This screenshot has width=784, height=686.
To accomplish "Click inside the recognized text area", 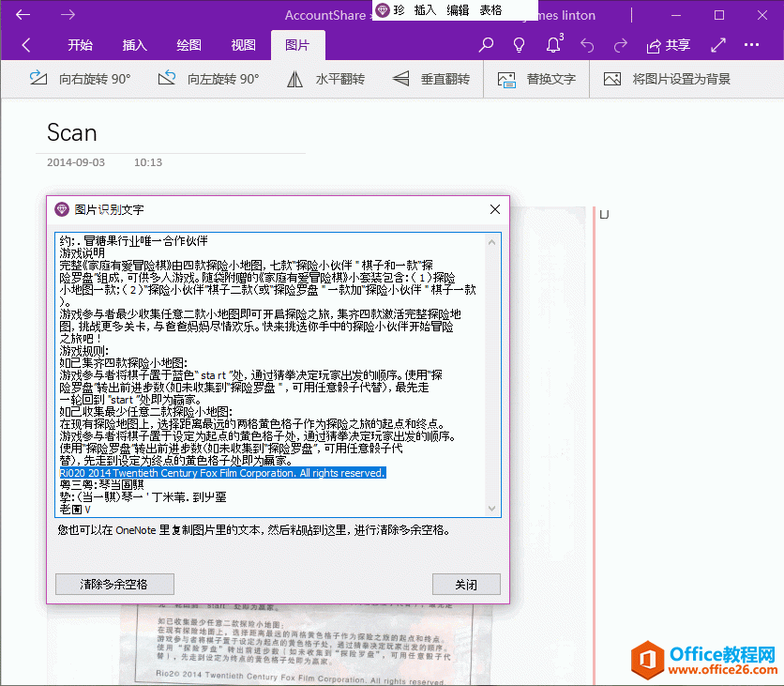I will click(272, 375).
